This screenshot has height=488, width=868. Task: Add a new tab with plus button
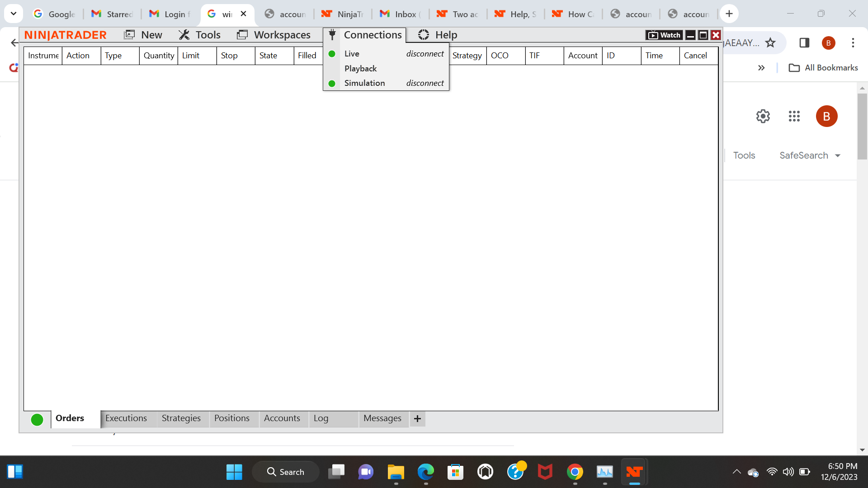tap(417, 419)
